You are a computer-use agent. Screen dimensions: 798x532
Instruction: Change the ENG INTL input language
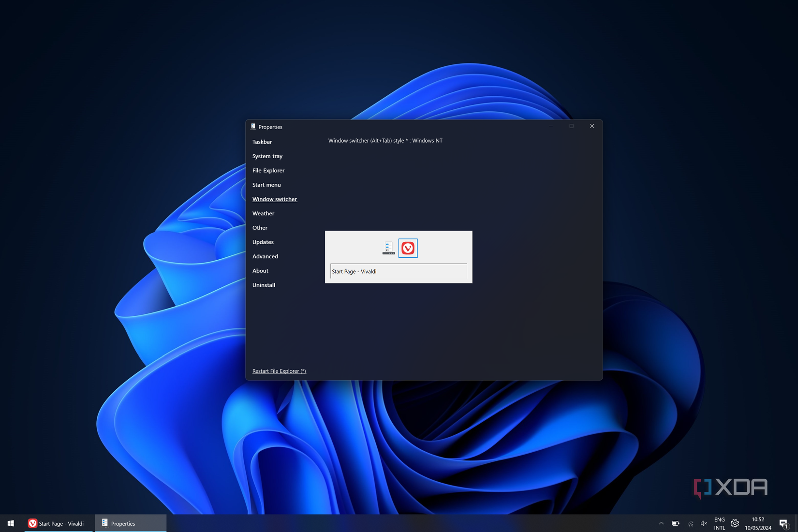pos(719,523)
